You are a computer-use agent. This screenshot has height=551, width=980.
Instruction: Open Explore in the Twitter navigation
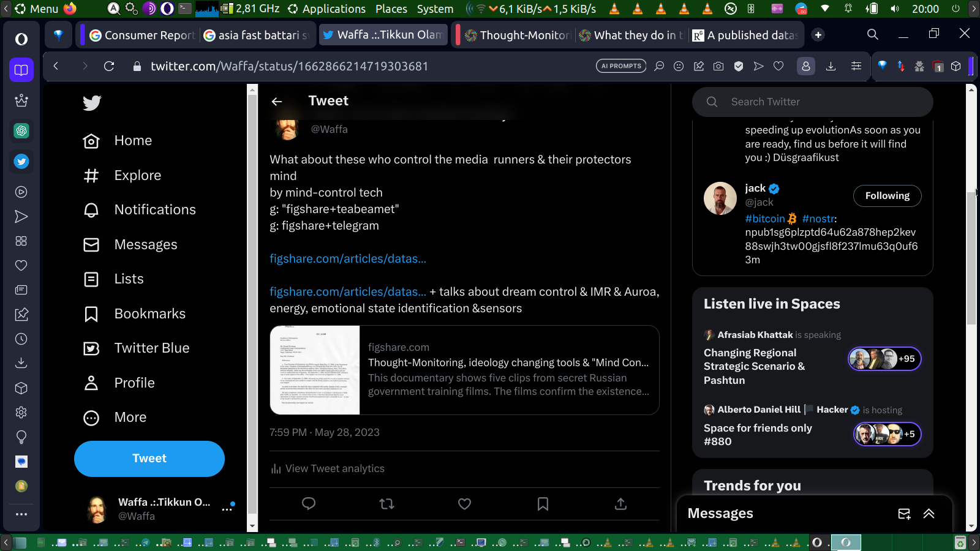[122, 176]
